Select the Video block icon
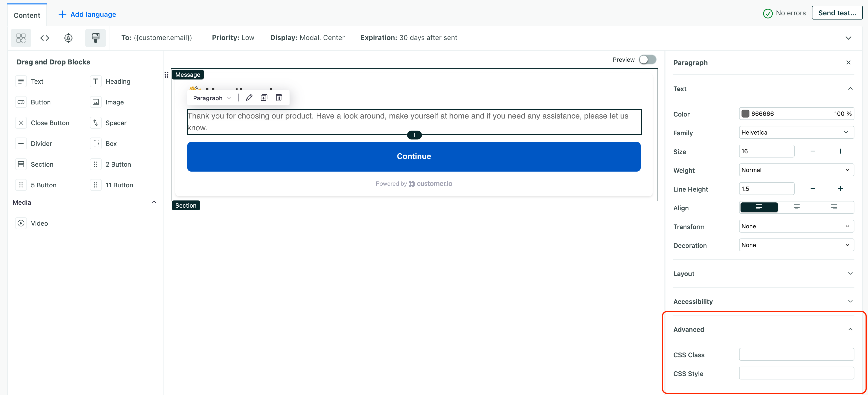 [x=21, y=223]
